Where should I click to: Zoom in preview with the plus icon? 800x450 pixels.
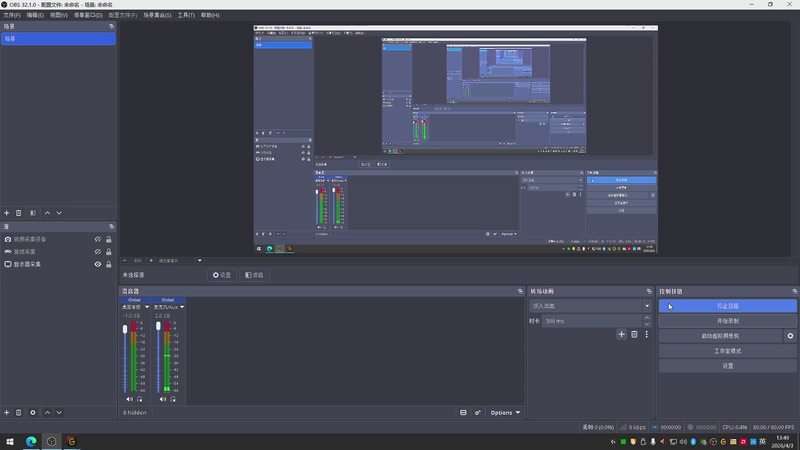pyautogui.click(x=151, y=260)
